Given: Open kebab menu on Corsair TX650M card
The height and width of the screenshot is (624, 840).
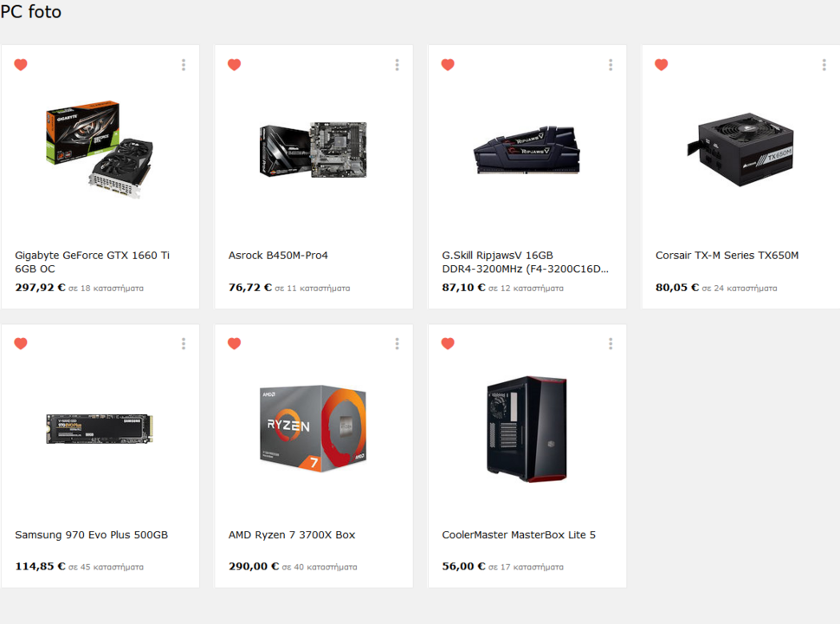Looking at the screenshot, I should (x=824, y=65).
